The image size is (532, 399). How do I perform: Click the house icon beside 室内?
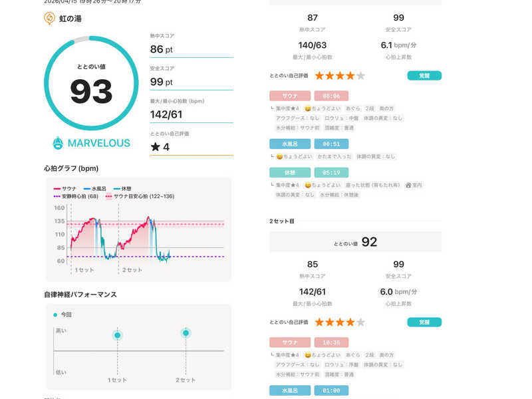(x=408, y=185)
